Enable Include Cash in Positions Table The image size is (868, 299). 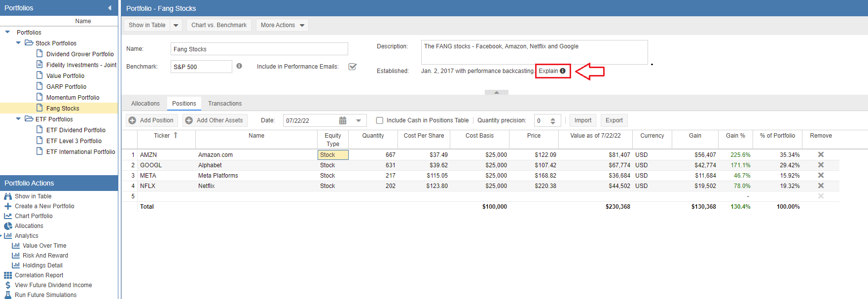(x=379, y=120)
